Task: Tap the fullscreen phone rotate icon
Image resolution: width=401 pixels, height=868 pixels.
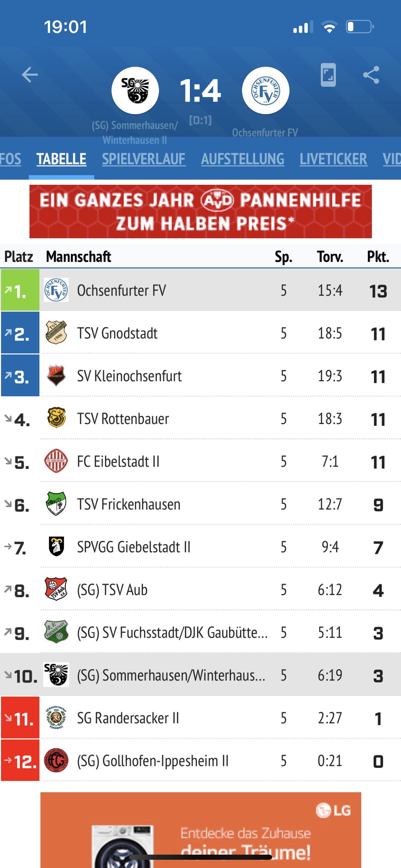Action: click(328, 75)
